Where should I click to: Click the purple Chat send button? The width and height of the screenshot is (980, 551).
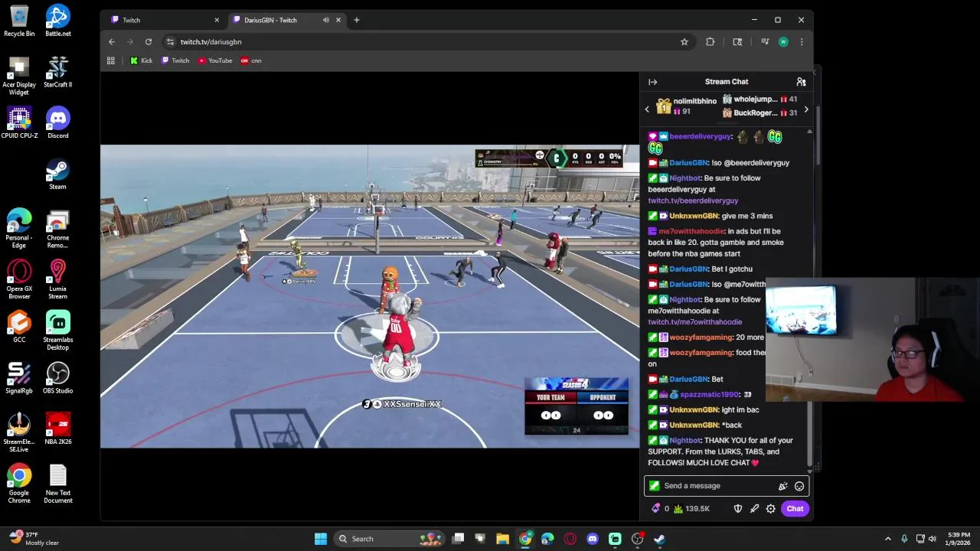[x=795, y=509]
